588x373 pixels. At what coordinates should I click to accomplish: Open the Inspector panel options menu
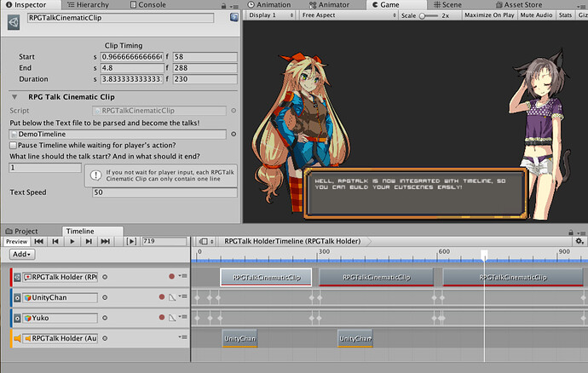[234, 6]
